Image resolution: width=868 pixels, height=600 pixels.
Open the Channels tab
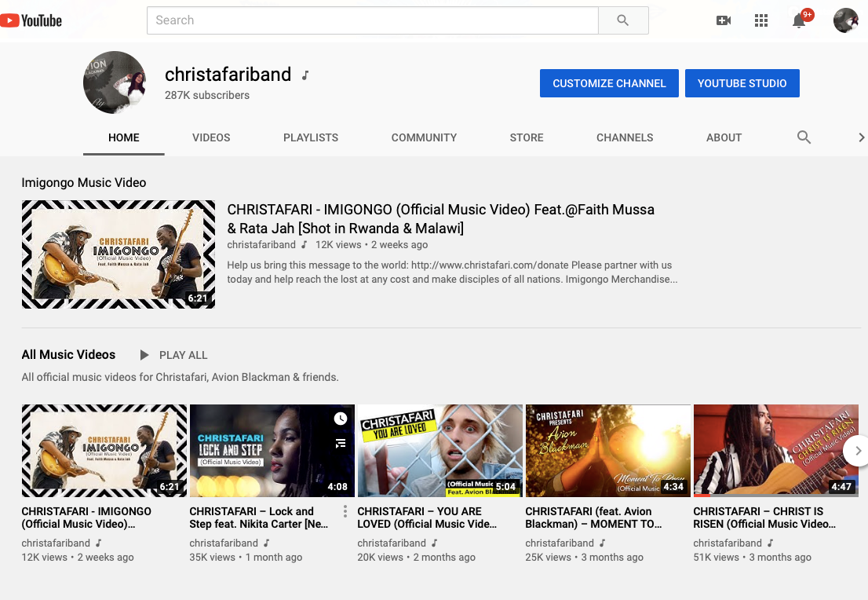coord(625,137)
